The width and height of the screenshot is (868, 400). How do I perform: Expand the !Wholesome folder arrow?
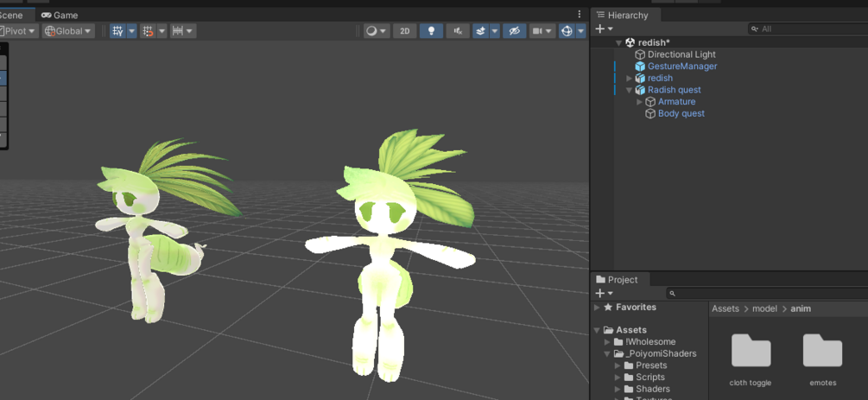[607, 342]
